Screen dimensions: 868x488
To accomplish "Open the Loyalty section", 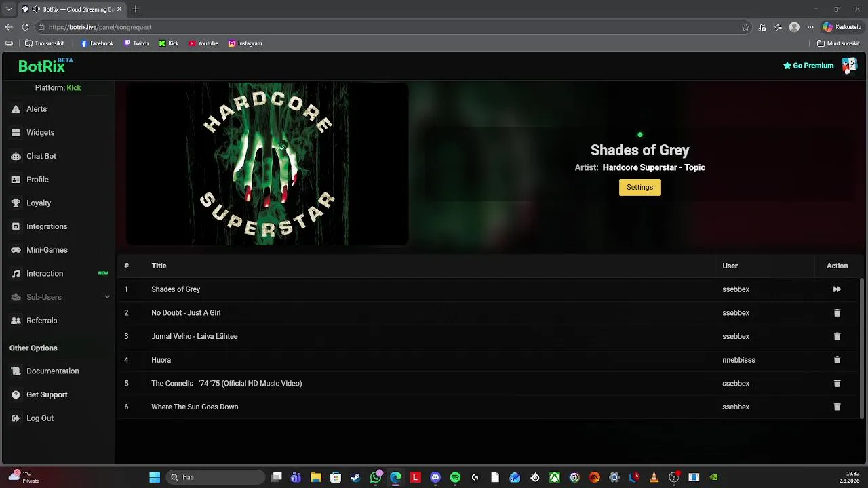I will point(39,203).
